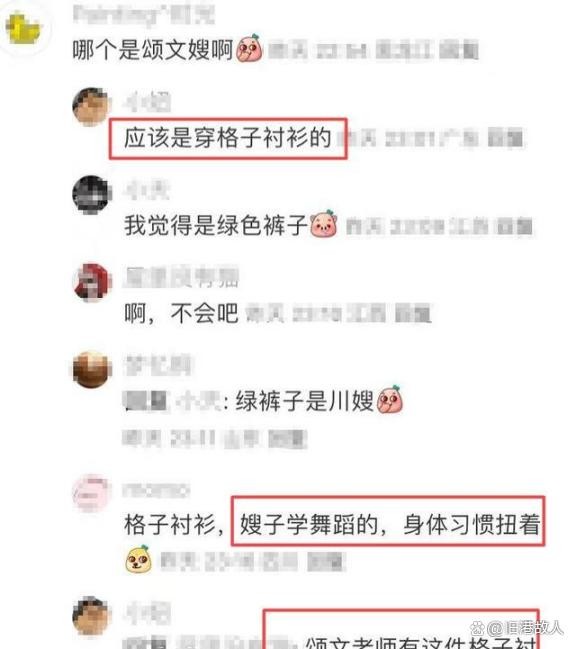Open the pink avatar beside 格子衬衫 comment
Screen dimensions: 576x649
tap(92, 493)
